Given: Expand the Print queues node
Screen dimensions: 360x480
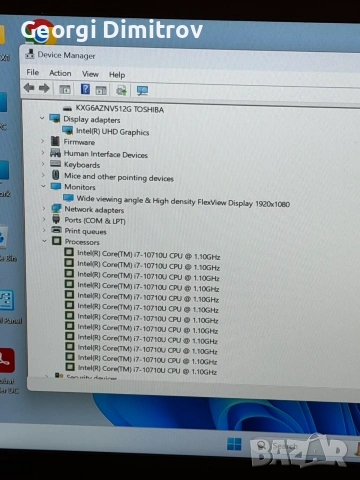Looking at the screenshot, I should 44,230.
